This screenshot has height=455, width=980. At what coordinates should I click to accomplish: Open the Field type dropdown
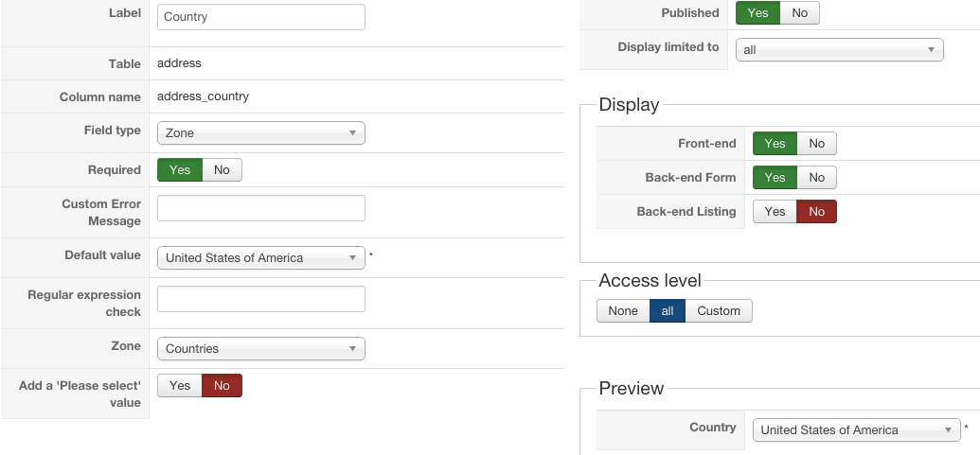click(x=260, y=133)
